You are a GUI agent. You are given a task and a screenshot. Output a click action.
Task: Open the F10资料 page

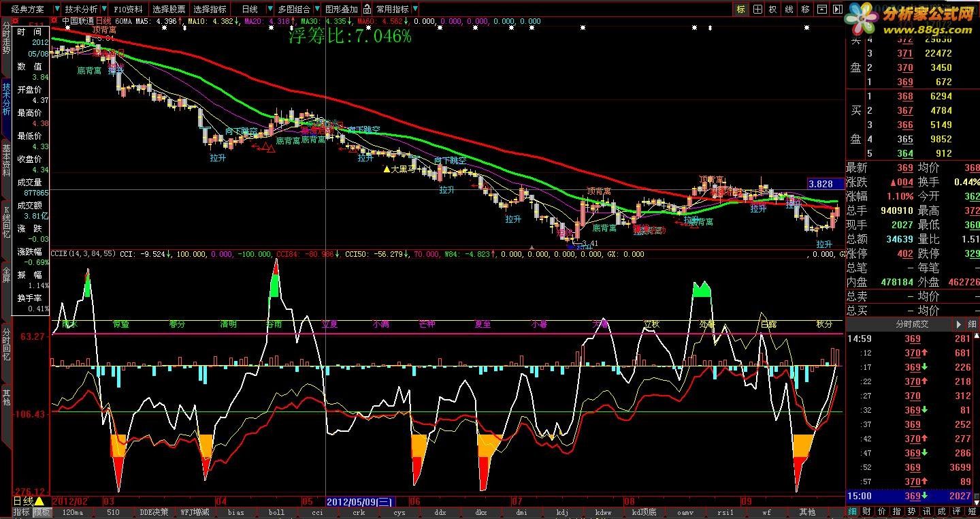coord(128,10)
